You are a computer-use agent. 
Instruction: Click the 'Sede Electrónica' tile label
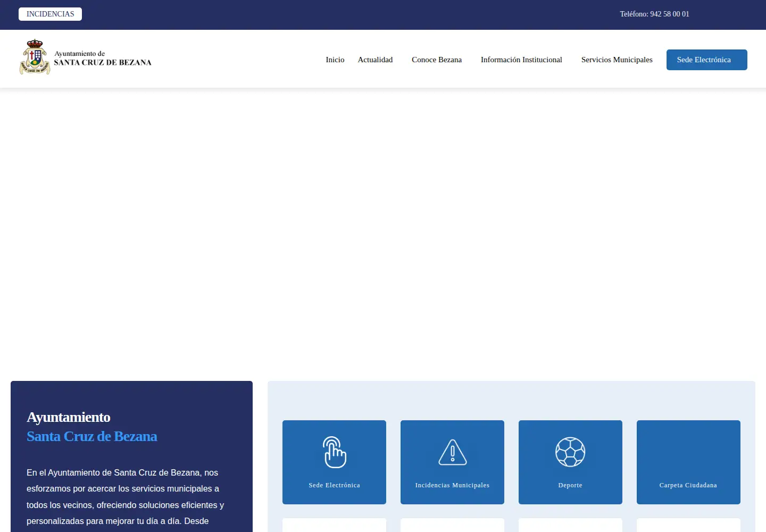pyautogui.click(x=334, y=485)
